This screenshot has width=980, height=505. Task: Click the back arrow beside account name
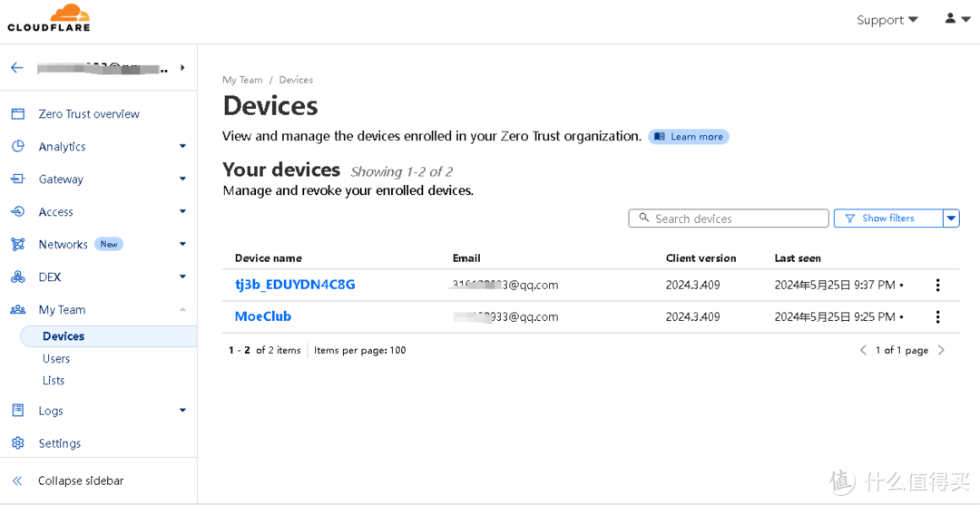[17, 67]
